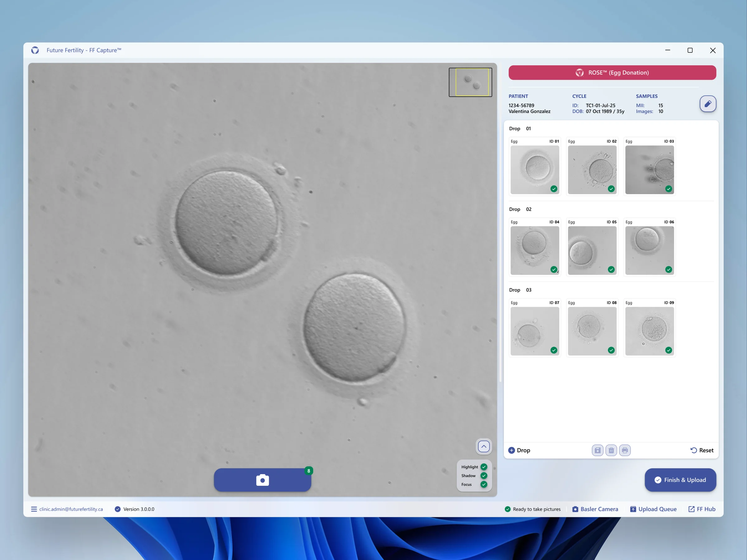The image size is (747, 560).
Task: Open the Upload Queue
Action: pyautogui.click(x=653, y=509)
